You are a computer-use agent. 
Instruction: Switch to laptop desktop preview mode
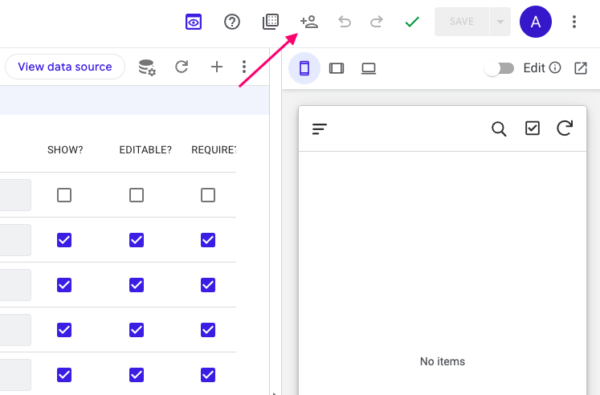pos(368,69)
